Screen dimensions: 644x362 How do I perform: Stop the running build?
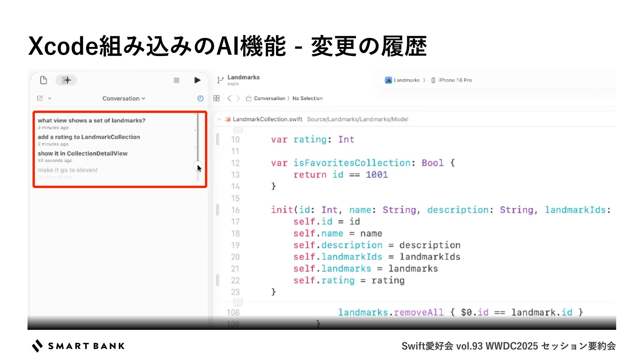point(176,80)
